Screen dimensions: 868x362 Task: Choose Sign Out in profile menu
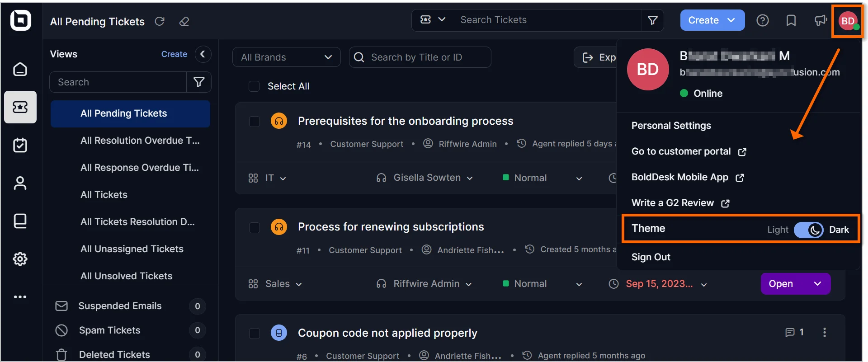[x=651, y=257]
